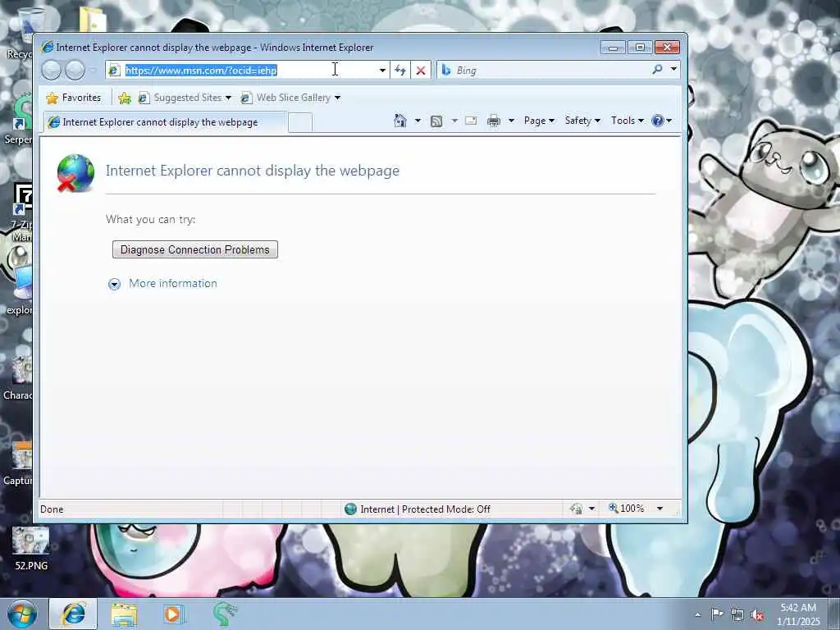Open a new blank tab
840x630 pixels.
[300, 123]
